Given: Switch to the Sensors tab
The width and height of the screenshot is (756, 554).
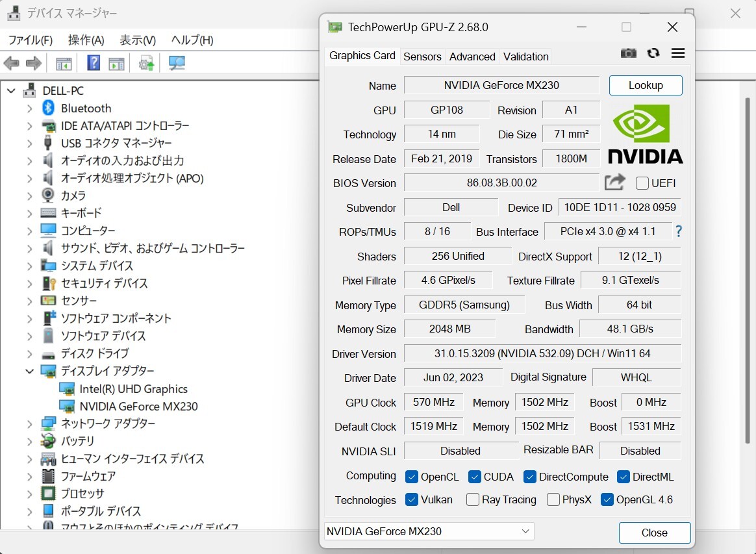Looking at the screenshot, I should pos(422,57).
